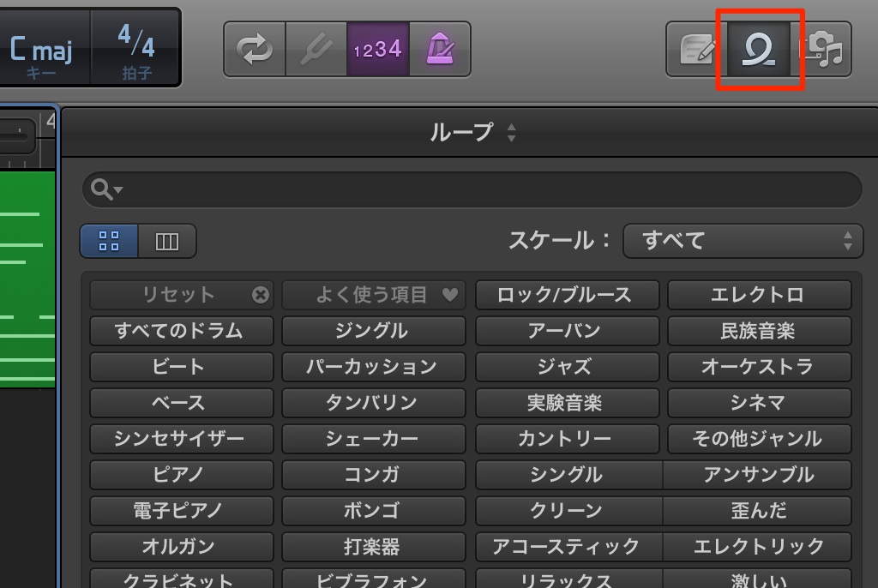This screenshot has height=588, width=878.
Task: Click the green MIDI region
Action: click(x=27, y=279)
